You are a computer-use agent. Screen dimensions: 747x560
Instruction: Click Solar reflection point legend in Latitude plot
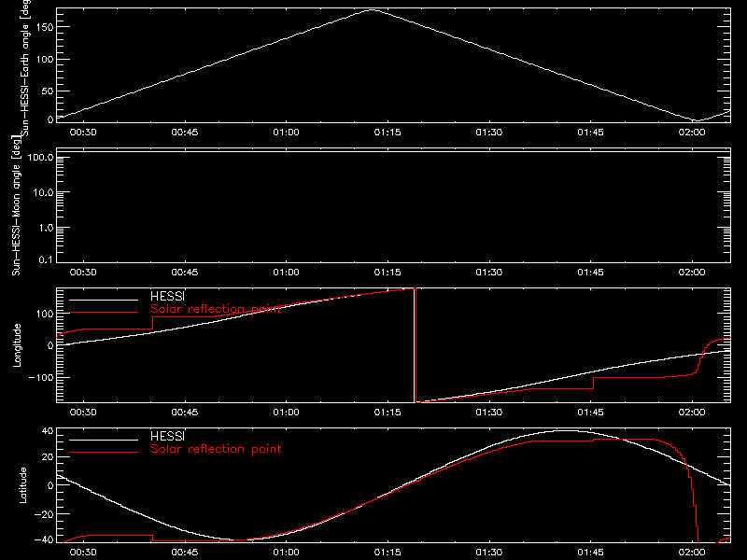click(216, 449)
